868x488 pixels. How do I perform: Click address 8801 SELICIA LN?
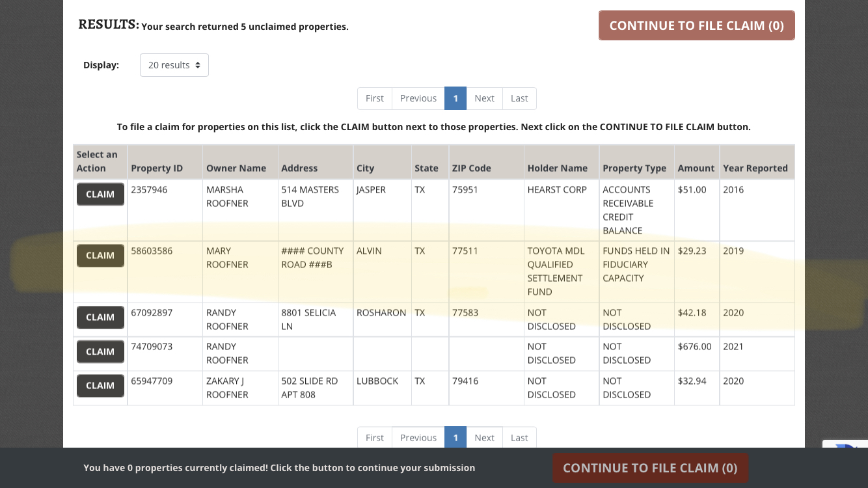[x=308, y=319]
